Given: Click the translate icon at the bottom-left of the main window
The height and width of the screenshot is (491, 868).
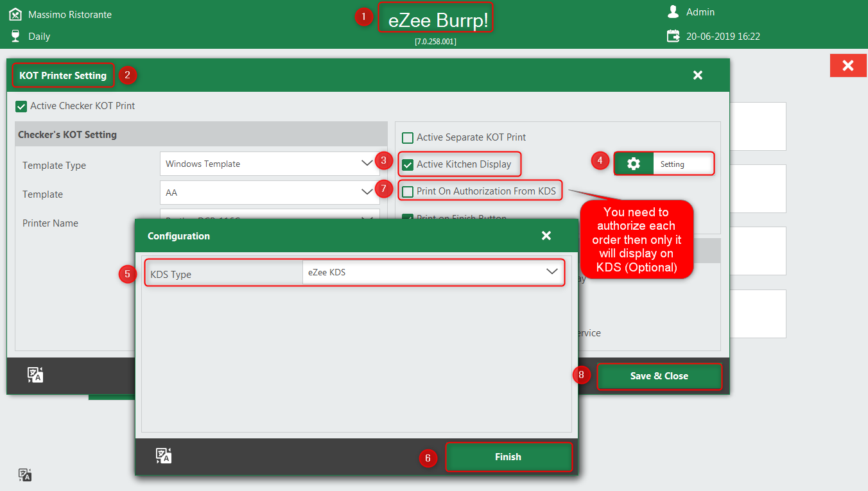Looking at the screenshot, I should (25, 475).
